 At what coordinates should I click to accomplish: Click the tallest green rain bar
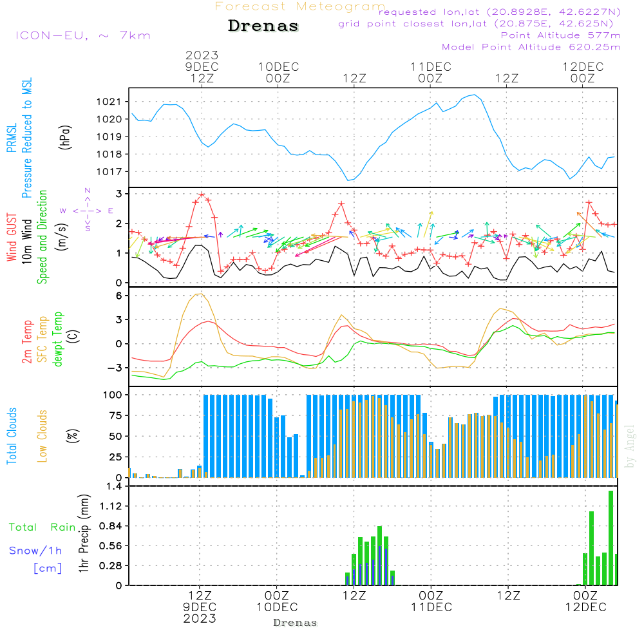(611, 538)
